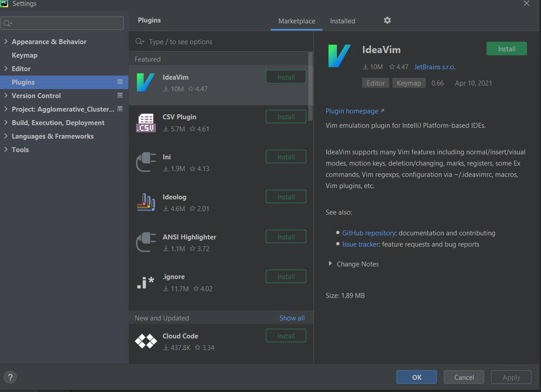The image size is (541, 392).
Task: Expand Appearance & Behavior settings
Action: click(x=6, y=41)
